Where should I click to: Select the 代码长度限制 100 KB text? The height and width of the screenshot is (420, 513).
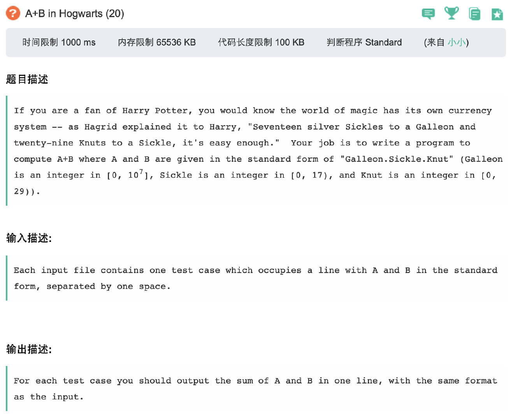click(261, 42)
